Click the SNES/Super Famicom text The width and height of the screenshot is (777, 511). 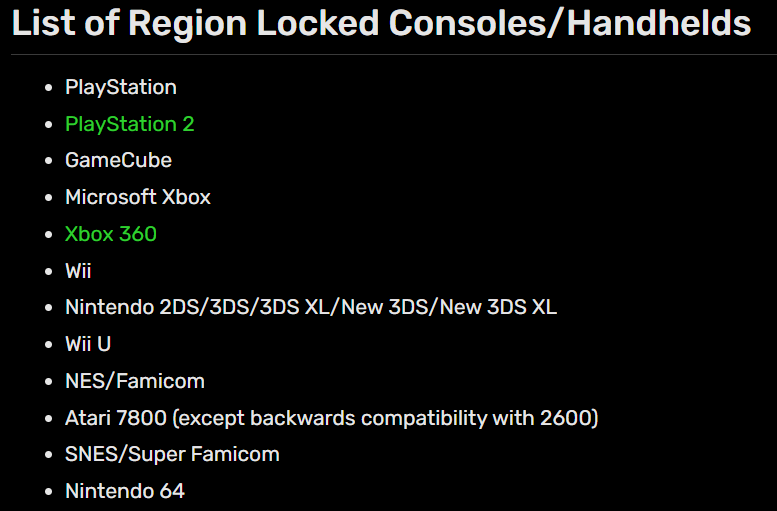point(172,454)
